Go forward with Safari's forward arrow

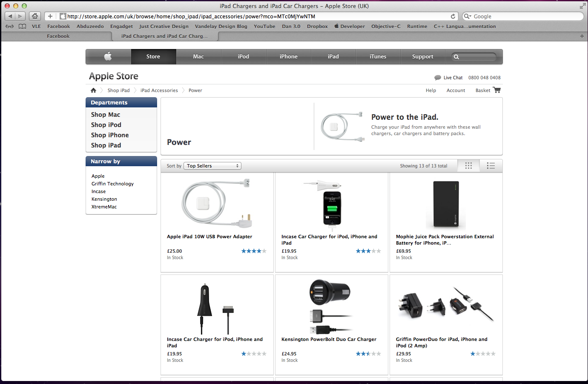20,16
